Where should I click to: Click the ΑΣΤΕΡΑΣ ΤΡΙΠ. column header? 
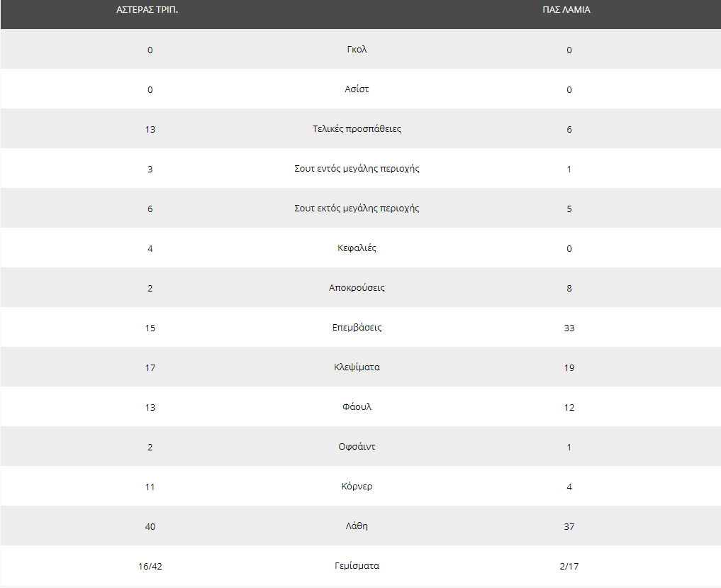(x=147, y=10)
